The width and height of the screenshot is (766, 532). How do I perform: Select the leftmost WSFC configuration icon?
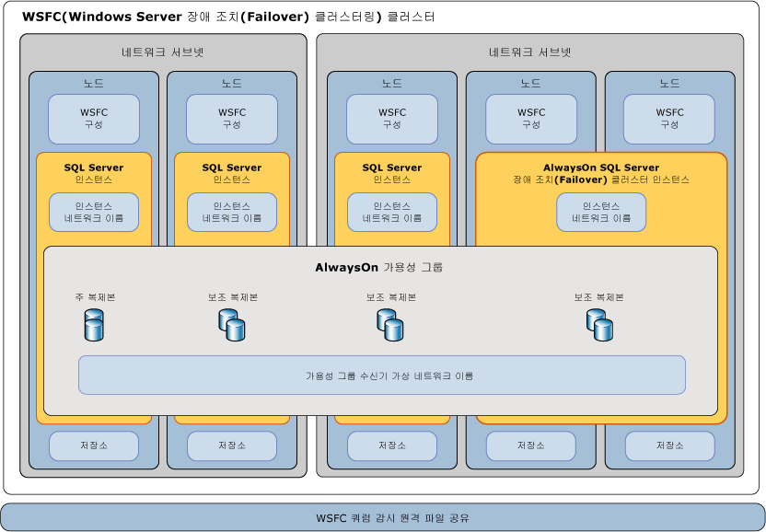[x=94, y=119]
